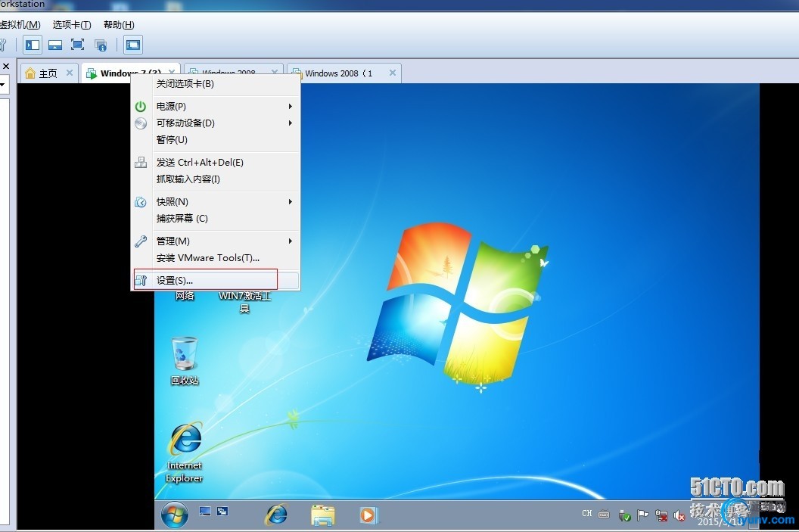Close the library sidebar panel

(x=6, y=66)
